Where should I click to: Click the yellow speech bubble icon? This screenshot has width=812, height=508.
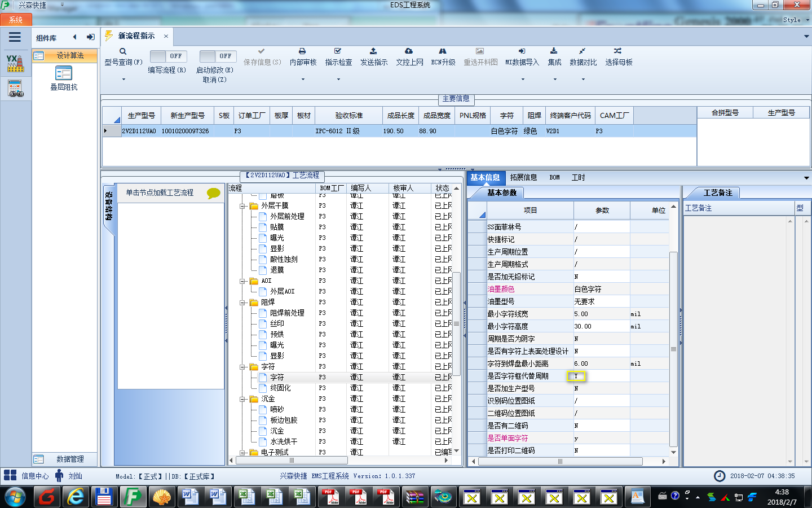tap(214, 193)
